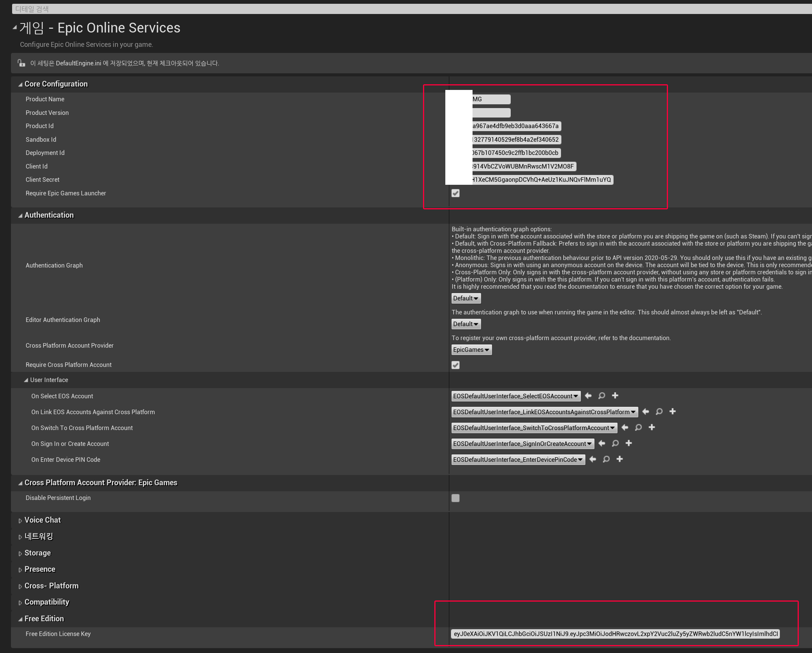
Task: Click the arrow icon beside SelectEOSAccount asset
Action: (x=588, y=396)
